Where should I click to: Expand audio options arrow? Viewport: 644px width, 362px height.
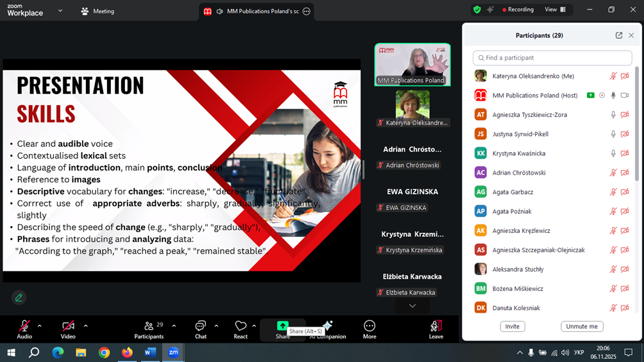(40, 325)
